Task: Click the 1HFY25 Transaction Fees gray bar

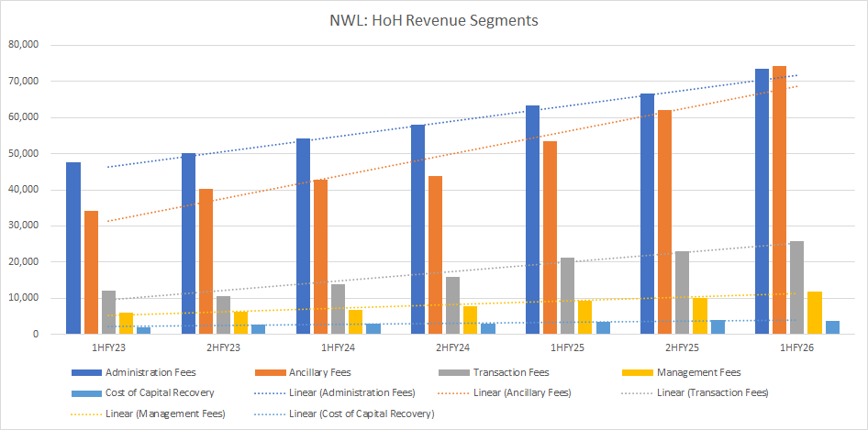Action: pos(567,296)
